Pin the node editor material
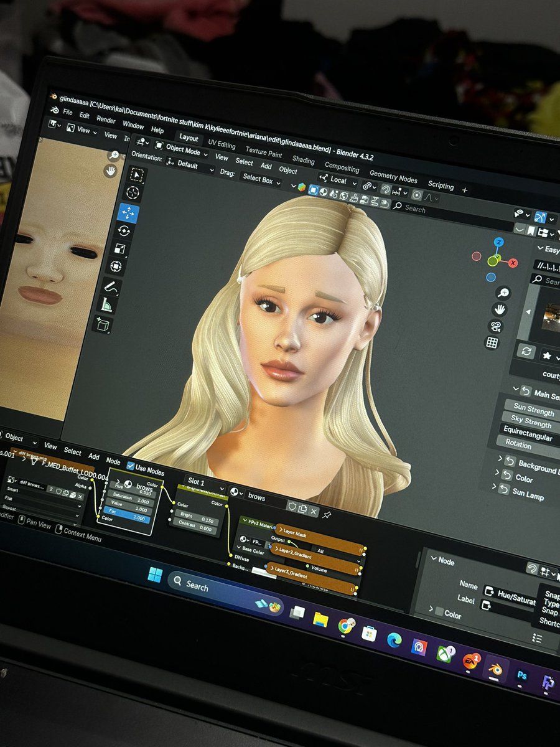 [327, 515]
